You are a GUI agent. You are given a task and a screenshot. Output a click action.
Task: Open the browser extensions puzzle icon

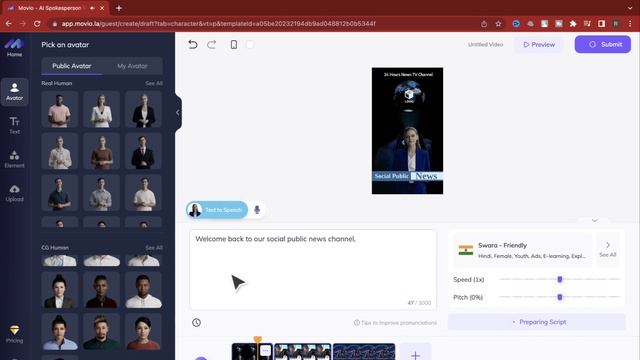click(x=573, y=24)
